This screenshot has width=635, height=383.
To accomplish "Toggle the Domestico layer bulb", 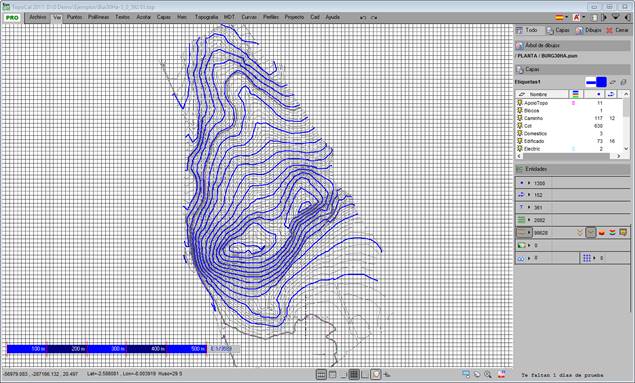I will click(520, 134).
